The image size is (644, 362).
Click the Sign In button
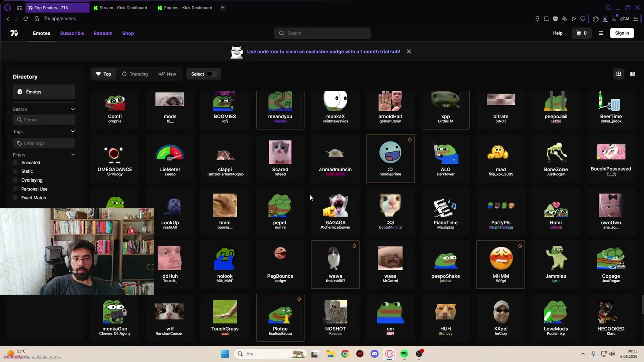(622, 33)
